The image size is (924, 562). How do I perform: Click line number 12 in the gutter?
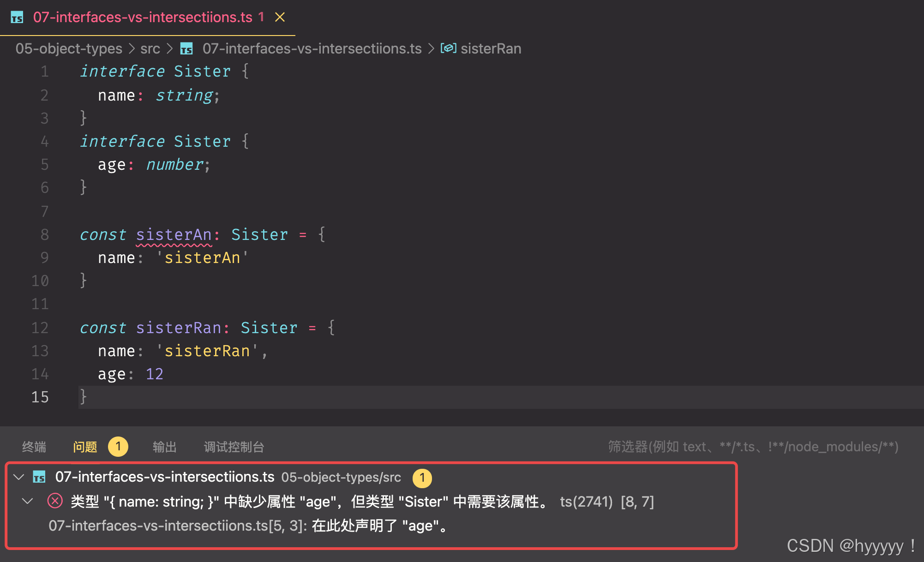[x=40, y=328]
